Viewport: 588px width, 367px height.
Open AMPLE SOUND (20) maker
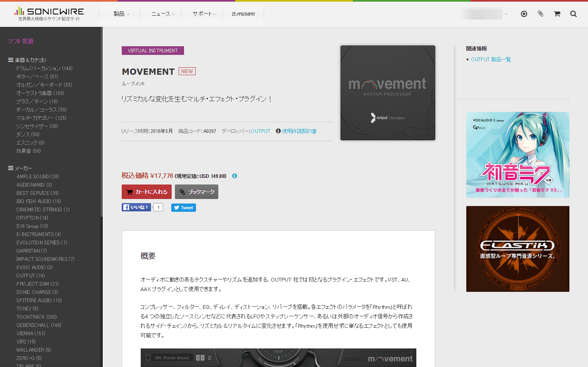point(38,177)
